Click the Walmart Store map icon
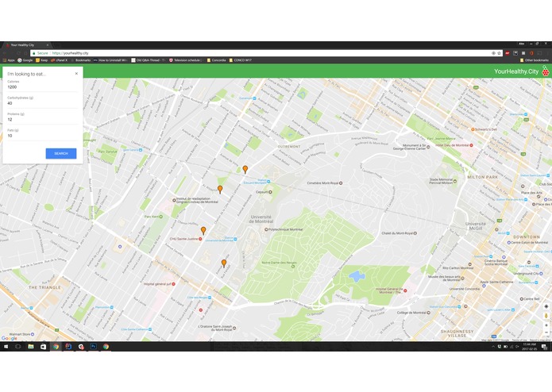Screen dimensions: 552x392 click(x=33, y=334)
